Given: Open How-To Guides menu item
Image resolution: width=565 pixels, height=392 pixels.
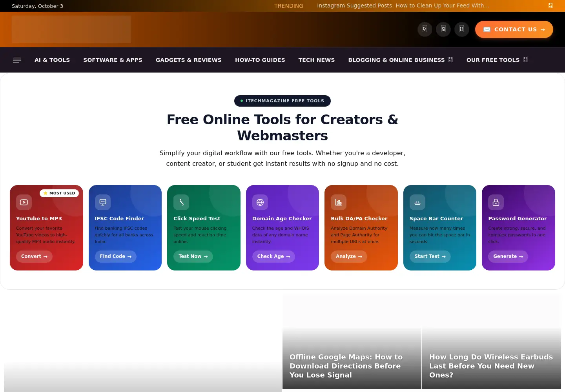Looking at the screenshot, I should [x=260, y=60].
